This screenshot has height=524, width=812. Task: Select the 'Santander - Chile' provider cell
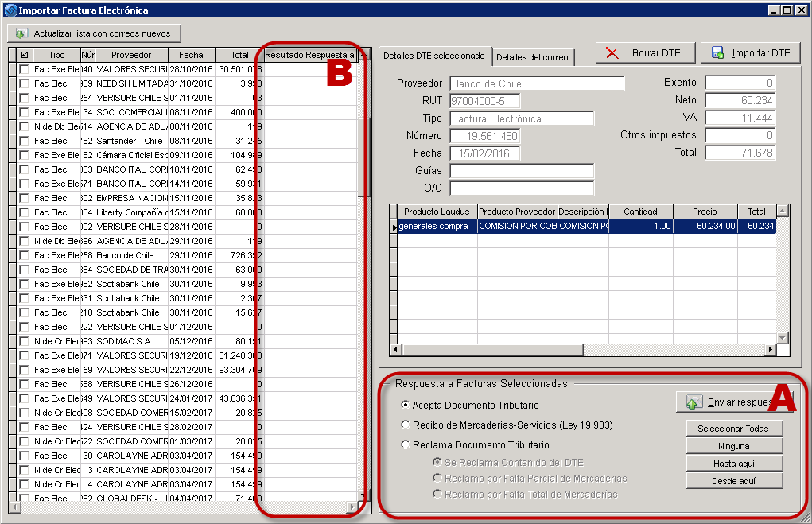point(131,141)
